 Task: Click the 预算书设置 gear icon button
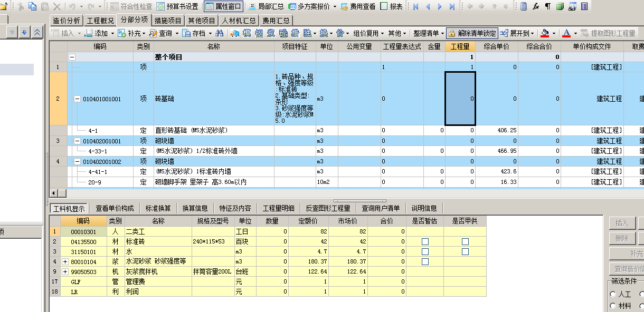coord(177,6)
